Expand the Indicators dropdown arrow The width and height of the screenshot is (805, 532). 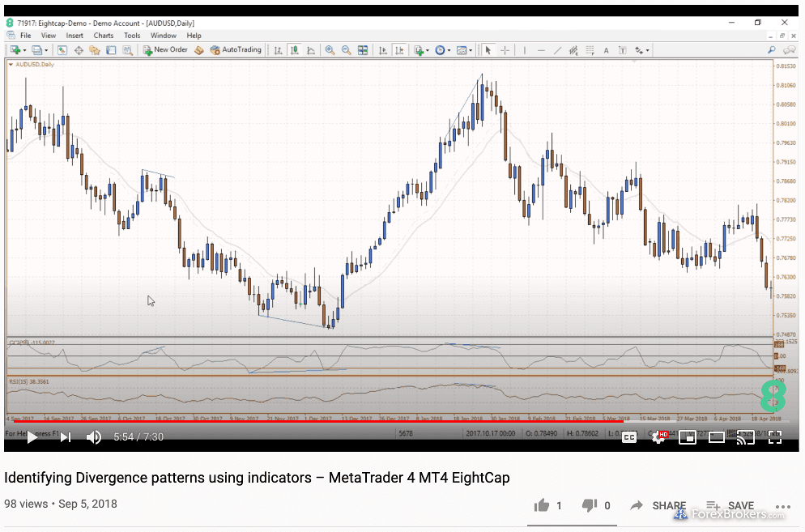coord(427,50)
